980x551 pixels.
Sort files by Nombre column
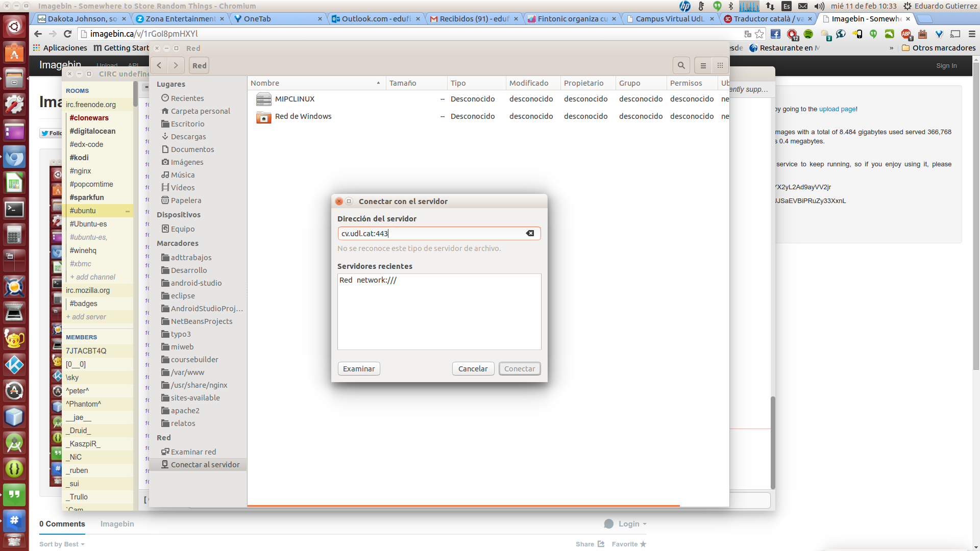tap(316, 83)
